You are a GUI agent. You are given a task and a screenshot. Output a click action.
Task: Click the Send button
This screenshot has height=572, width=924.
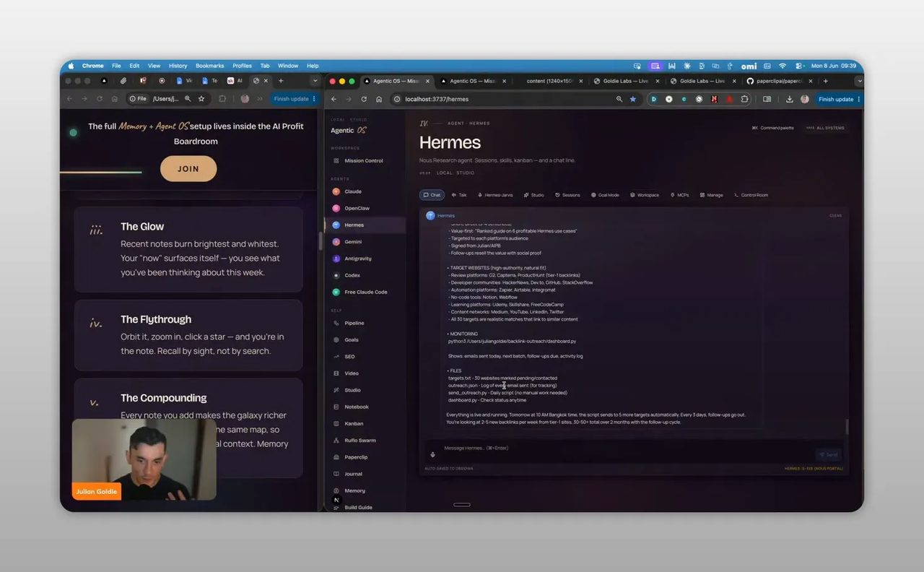point(829,454)
